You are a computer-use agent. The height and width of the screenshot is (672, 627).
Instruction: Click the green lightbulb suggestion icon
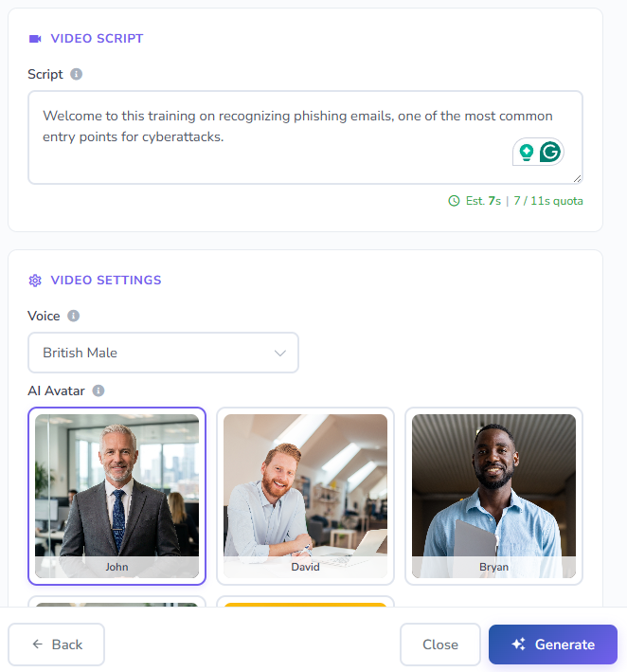click(x=527, y=152)
